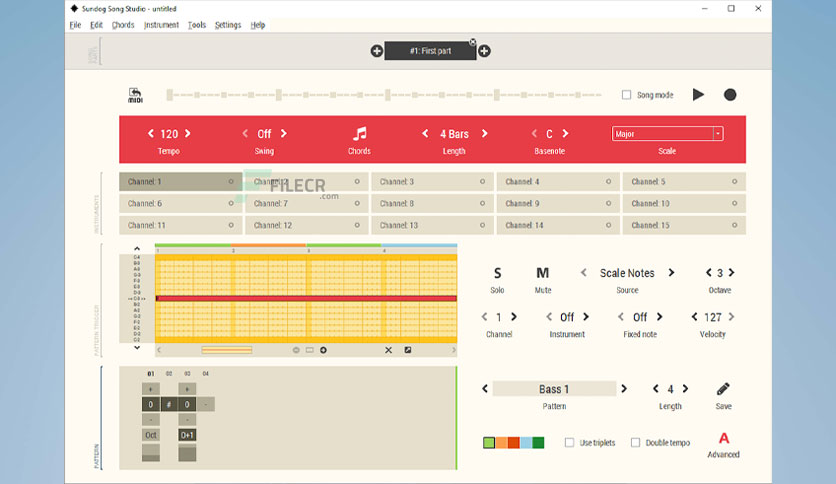836x484 pixels.
Task: Solo the channel with the S button
Action: (x=497, y=273)
